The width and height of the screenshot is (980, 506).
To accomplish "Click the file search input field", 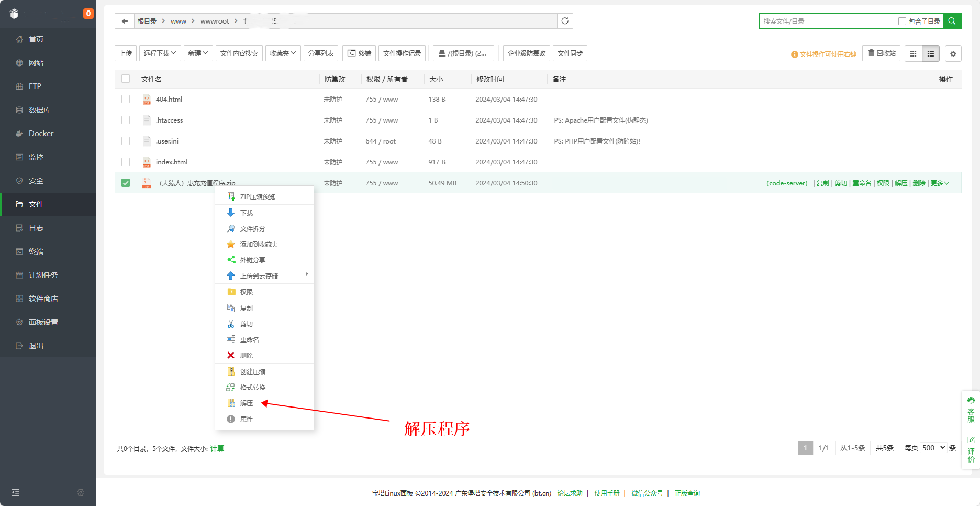I will coord(827,21).
